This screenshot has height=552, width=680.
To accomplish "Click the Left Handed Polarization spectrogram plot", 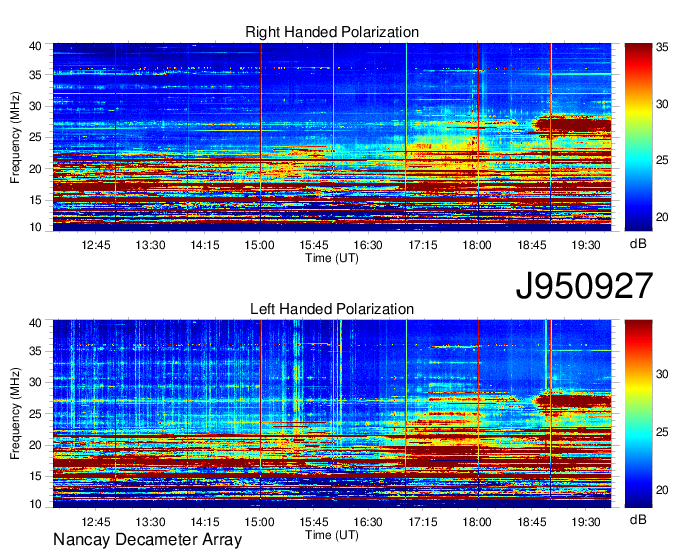I will point(332,414).
